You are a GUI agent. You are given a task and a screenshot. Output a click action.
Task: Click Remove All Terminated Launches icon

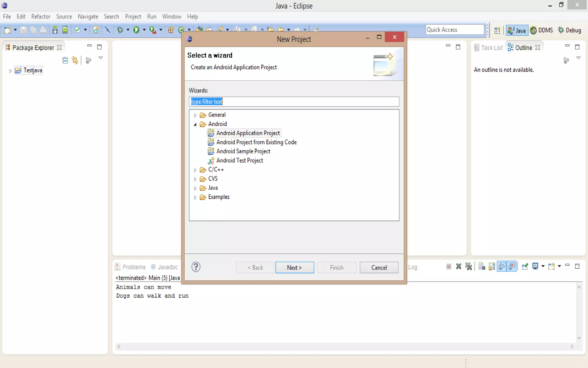[x=469, y=267]
